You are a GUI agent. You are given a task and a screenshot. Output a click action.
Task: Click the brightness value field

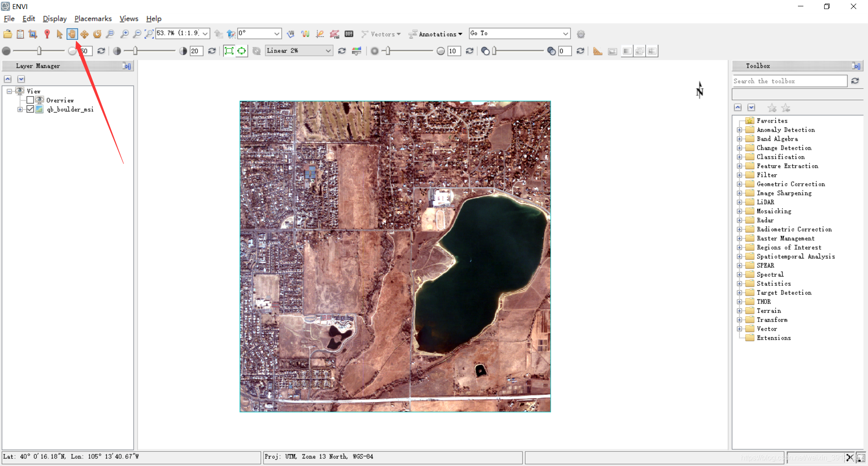point(86,51)
